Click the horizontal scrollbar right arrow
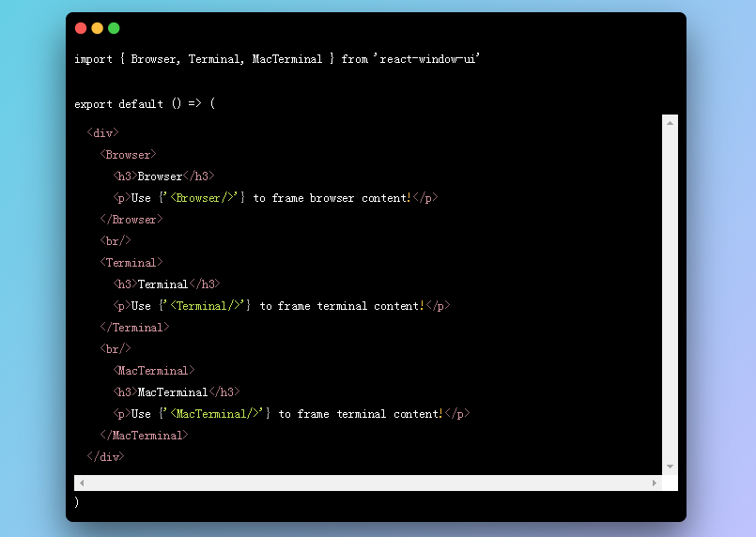 pos(655,483)
